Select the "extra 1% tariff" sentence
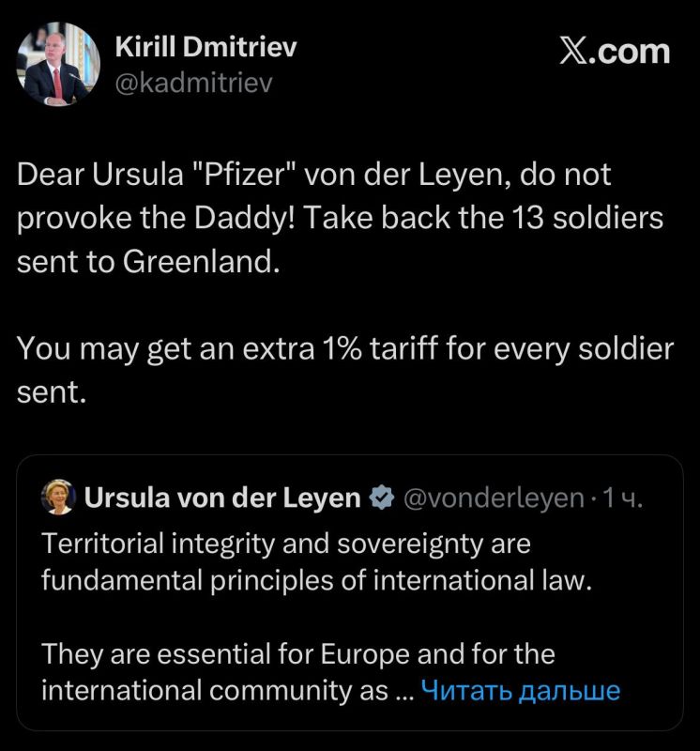Viewport: 700px width, 751px height. point(345,348)
